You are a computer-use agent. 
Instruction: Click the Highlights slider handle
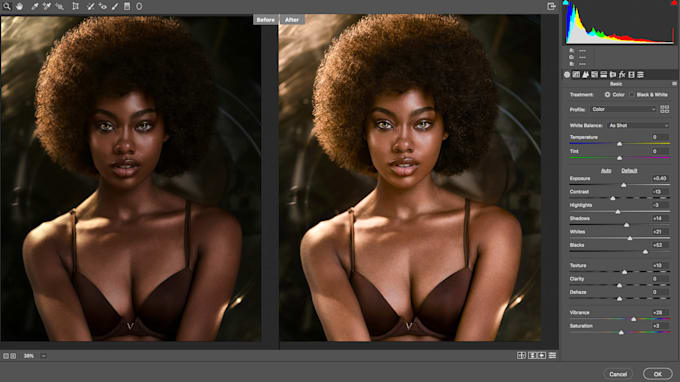pyautogui.click(x=618, y=212)
